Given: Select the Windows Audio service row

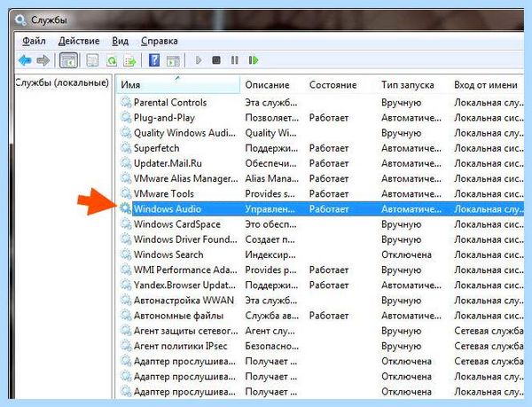Looking at the screenshot, I should coord(321,208).
